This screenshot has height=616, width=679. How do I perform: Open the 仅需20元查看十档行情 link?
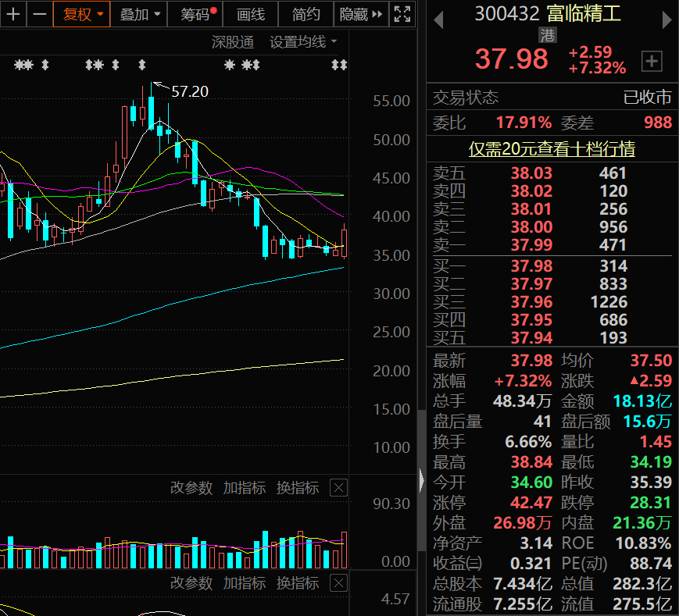[552, 149]
